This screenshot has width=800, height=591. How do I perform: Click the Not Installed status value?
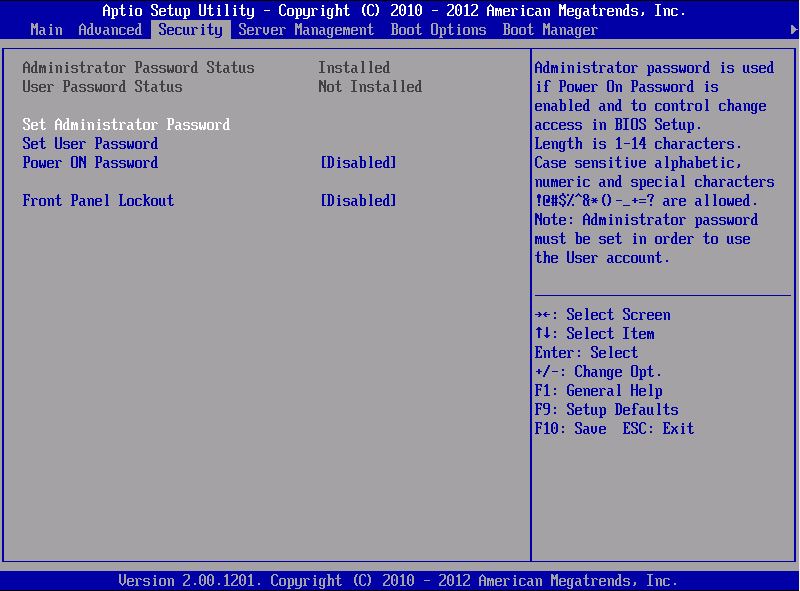pos(370,87)
